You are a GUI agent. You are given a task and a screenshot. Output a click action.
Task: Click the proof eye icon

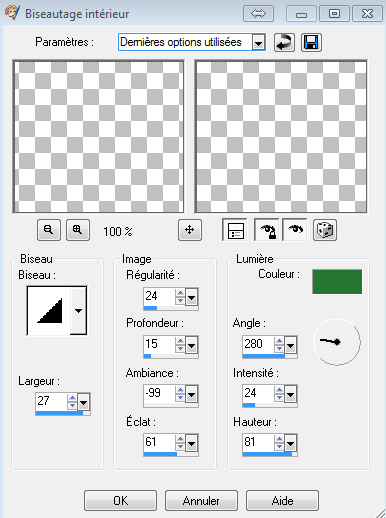click(295, 229)
